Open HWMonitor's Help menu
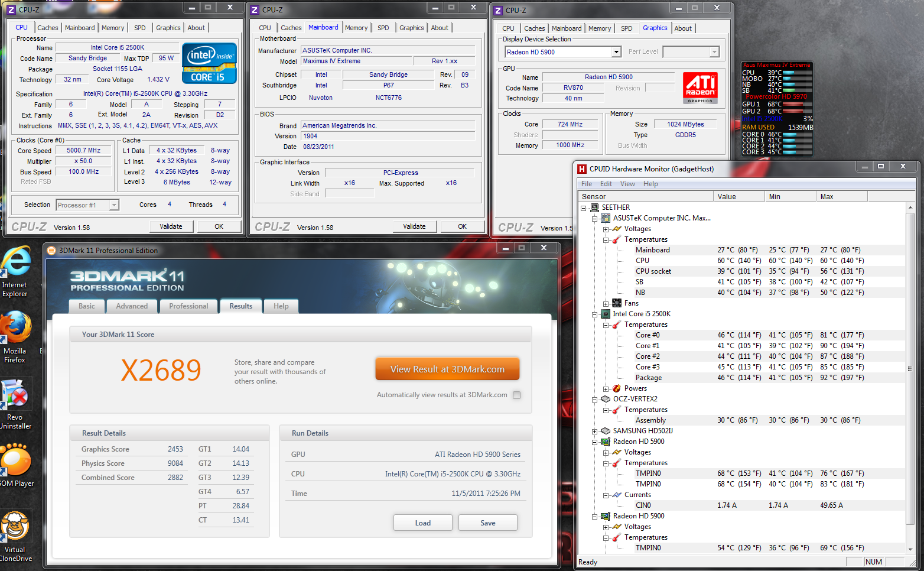 point(650,184)
